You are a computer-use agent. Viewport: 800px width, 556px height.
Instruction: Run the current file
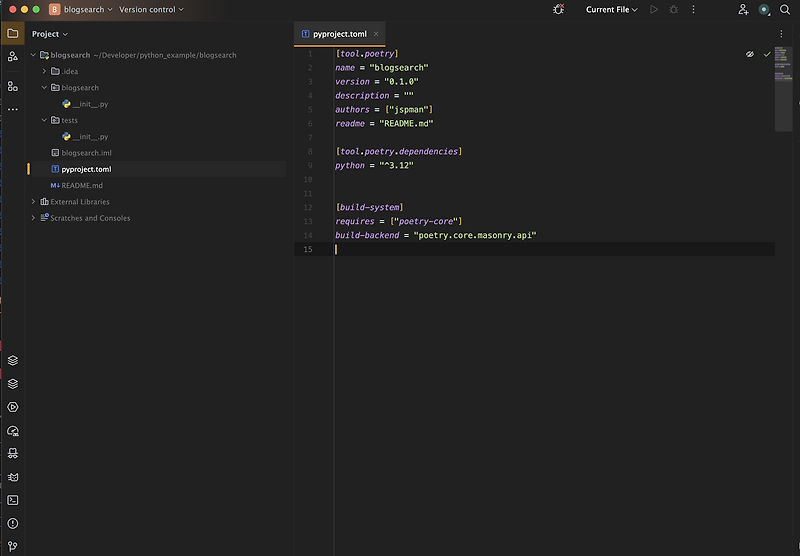pos(654,9)
